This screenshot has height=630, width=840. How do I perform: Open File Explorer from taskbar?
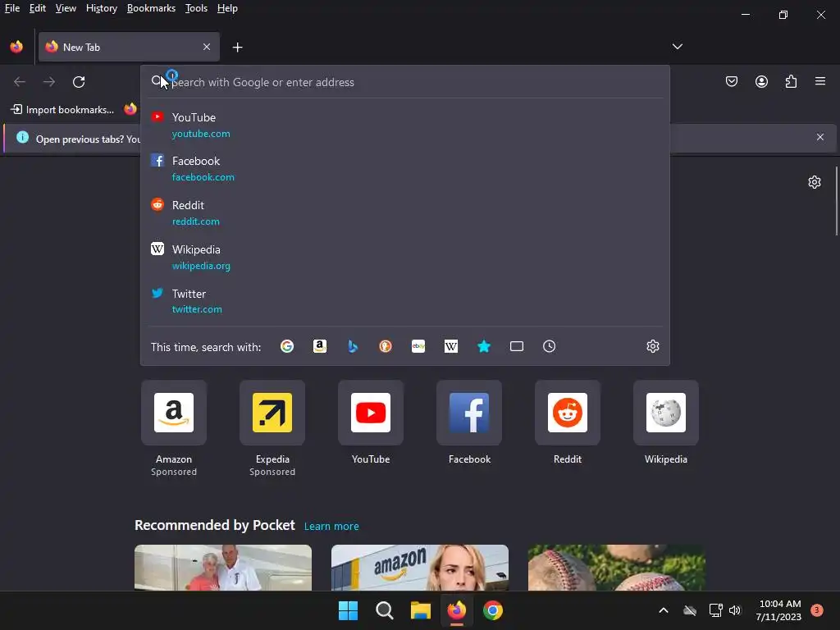(421, 610)
